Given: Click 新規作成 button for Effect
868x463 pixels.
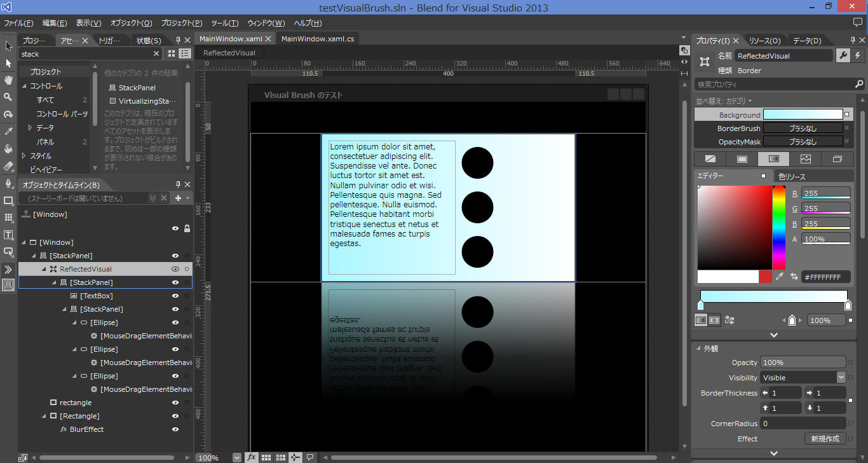Looking at the screenshot, I should click(825, 439).
